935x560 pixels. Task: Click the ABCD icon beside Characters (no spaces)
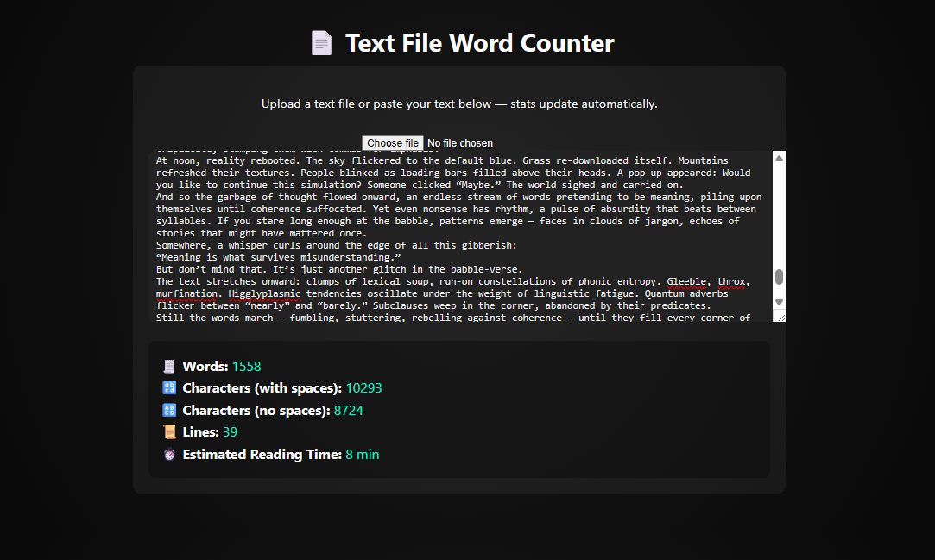[168, 410]
